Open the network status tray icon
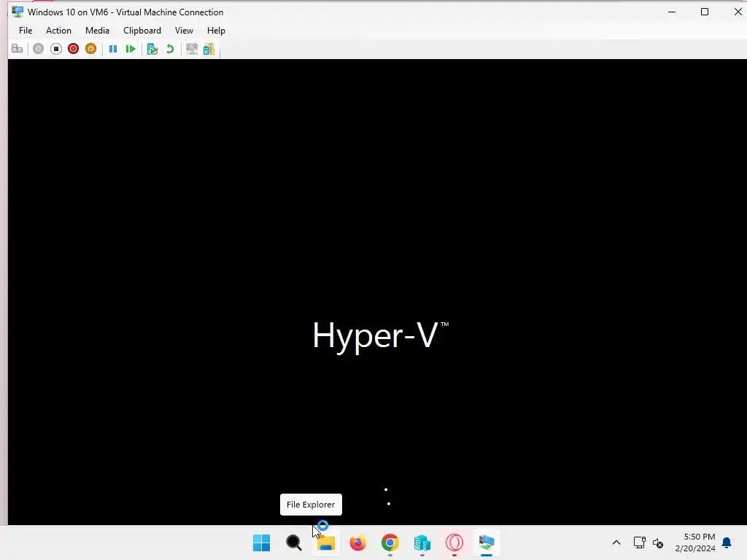Screen dimensions: 747x560 639,542
